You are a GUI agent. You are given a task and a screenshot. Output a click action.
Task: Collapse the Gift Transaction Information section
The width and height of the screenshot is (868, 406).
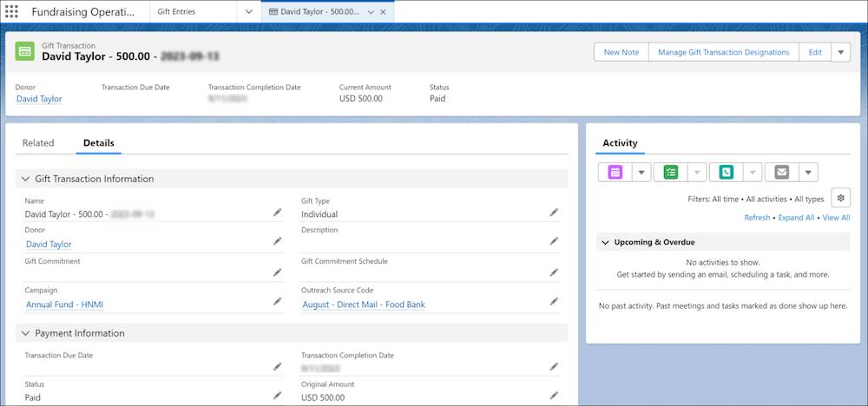(x=25, y=179)
